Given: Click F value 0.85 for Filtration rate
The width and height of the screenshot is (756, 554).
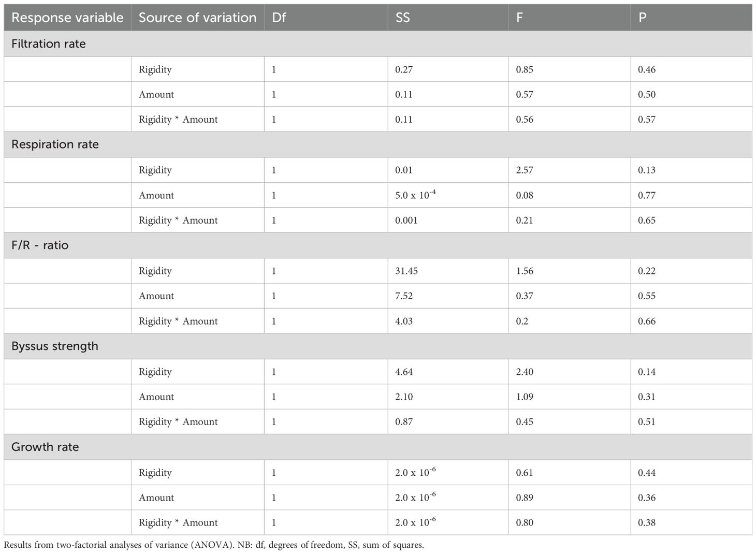Looking at the screenshot, I should 525,69.
